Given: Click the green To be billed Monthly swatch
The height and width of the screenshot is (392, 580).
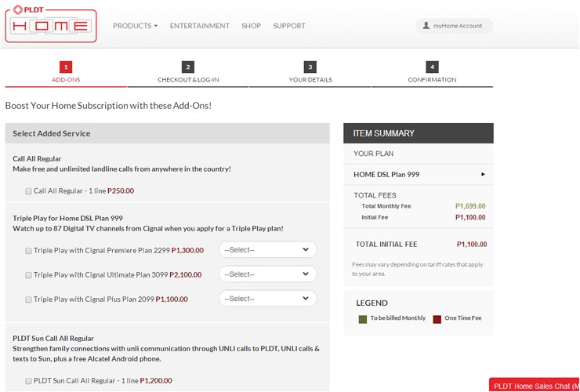Looking at the screenshot, I should (x=363, y=320).
